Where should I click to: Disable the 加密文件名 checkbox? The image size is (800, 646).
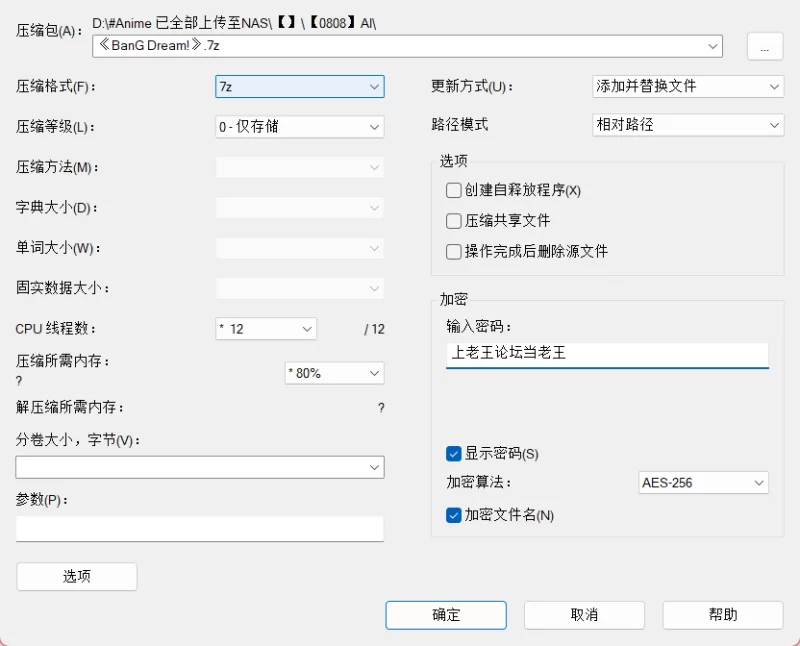454,515
